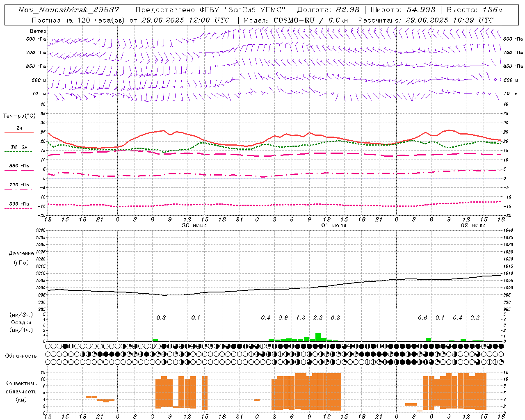Click the red "2м" temperature legend line
The width and height of the screenshot is (525, 420).
click(19, 132)
